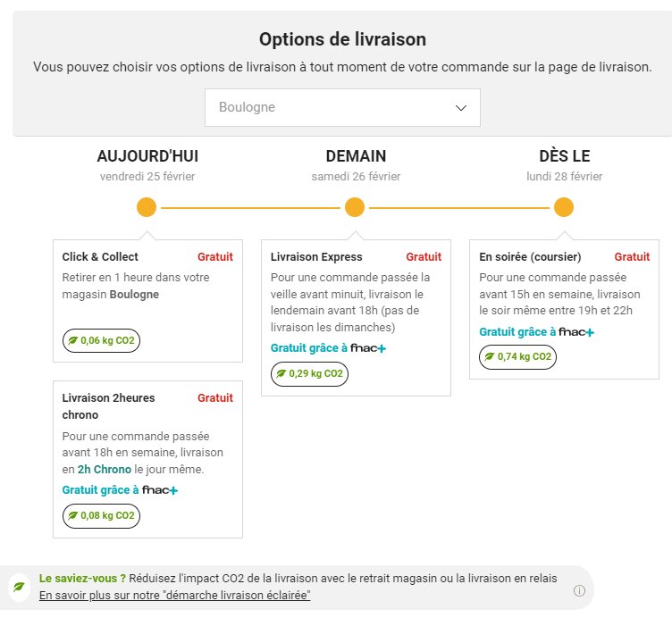
Task: Click fnac+ logo in Livraison 2heures card
Action: point(160,490)
